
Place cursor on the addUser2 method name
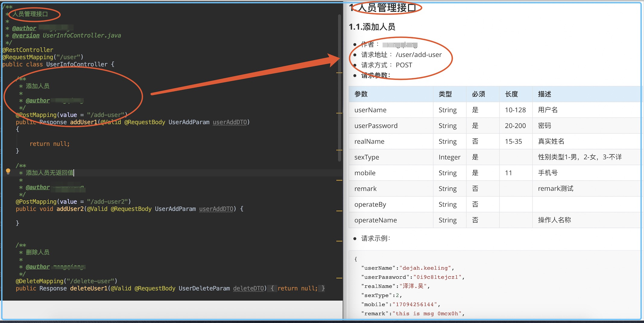[x=70, y=209]
